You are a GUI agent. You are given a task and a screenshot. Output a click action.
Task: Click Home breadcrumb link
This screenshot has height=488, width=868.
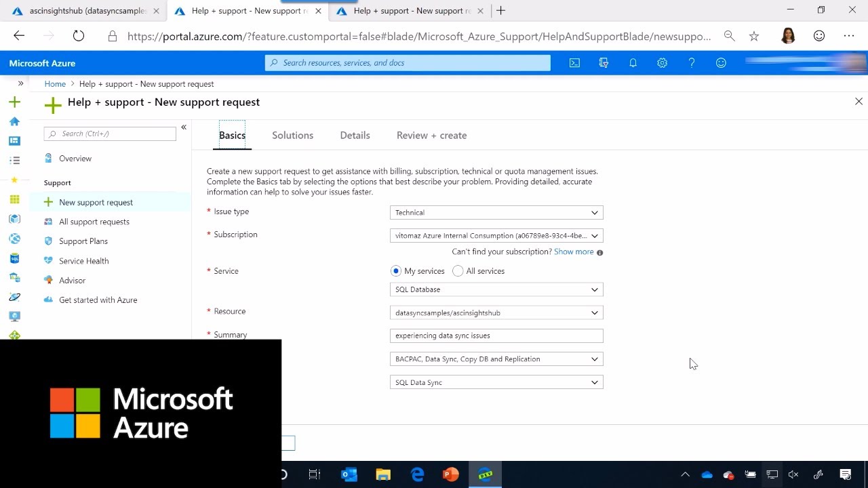point(55,84)
